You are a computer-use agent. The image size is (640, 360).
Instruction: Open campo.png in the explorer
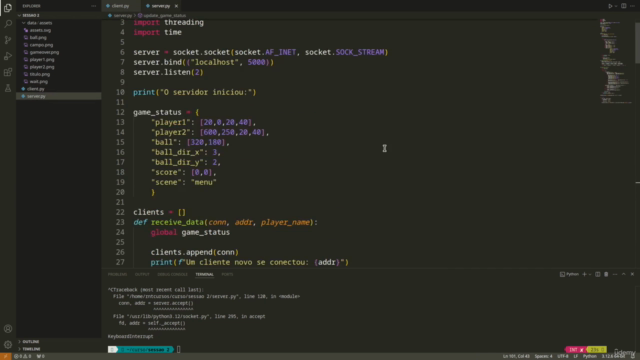click(41, 45)
